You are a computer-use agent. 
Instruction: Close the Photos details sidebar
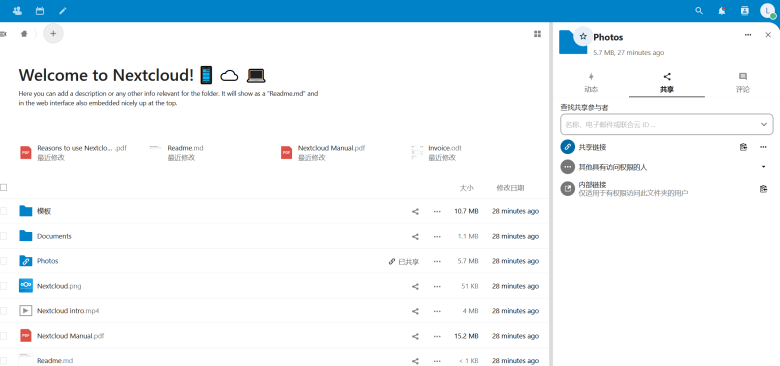pos(768,35)
